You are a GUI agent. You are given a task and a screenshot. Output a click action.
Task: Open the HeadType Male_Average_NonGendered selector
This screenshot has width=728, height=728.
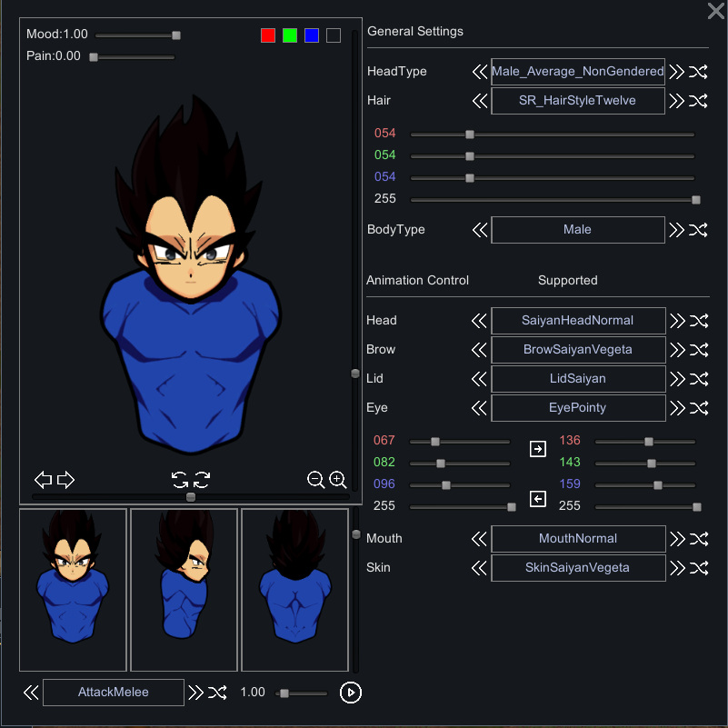pyautogui.click(x=577, y=72)
